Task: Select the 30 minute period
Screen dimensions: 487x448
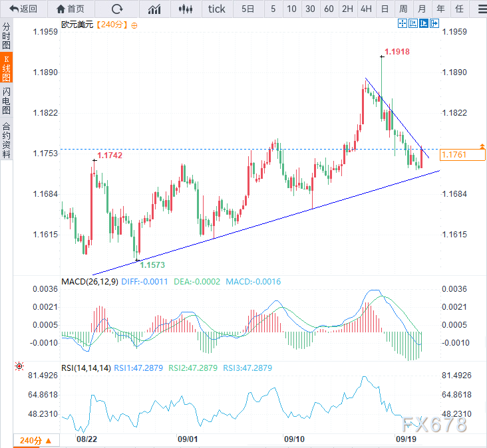Action: click(310, 9)
